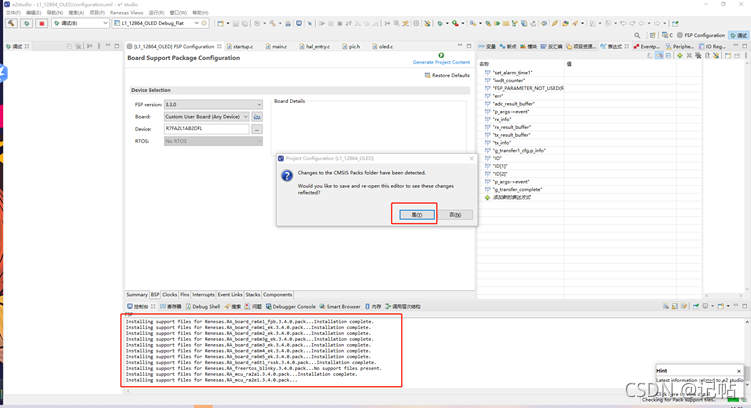Select the BSP tab
Screen dimensions: 751x408
tap(155, 295)
